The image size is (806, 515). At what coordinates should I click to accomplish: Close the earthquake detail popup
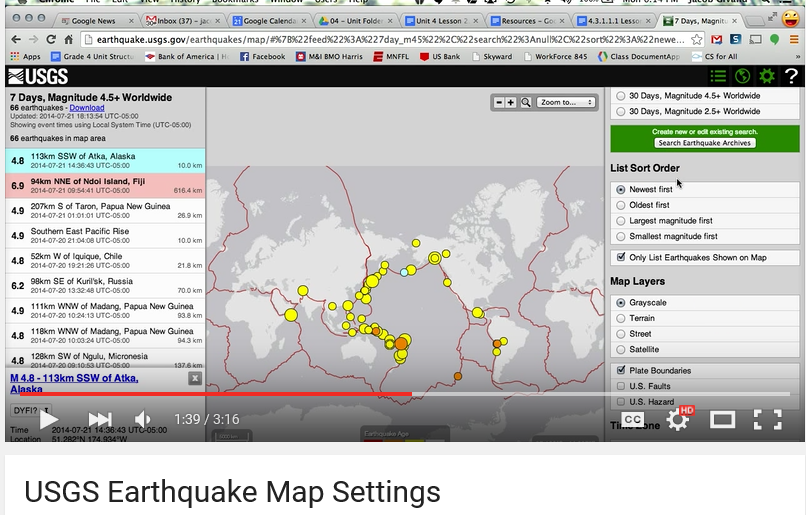195,379
